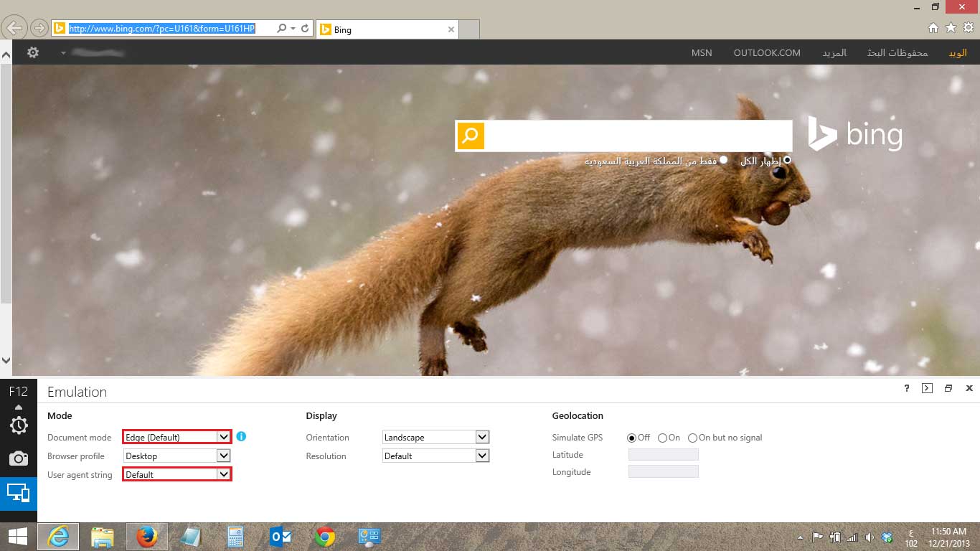980x551 pixels.
Task: Refresh the page using reload icon
Action: click(x=305, y=29)
